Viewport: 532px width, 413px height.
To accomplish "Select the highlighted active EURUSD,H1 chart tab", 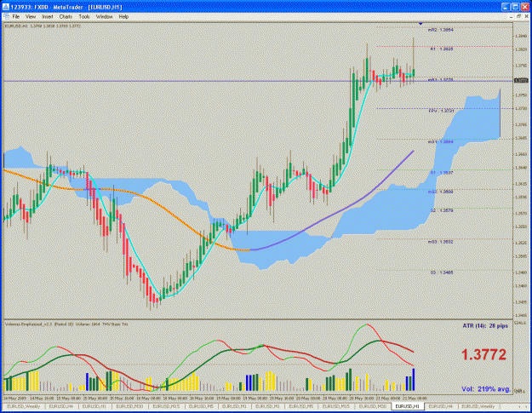I will click(407, 406).
